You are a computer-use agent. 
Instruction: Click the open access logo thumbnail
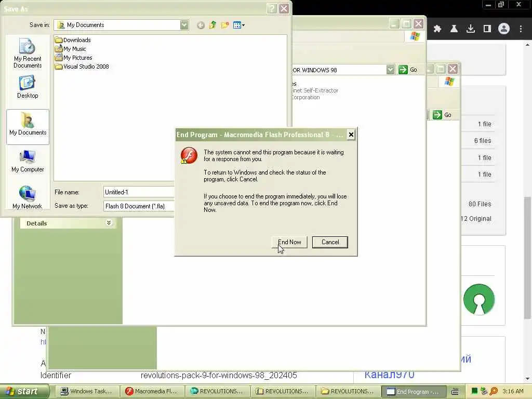[x=478, y=299]
